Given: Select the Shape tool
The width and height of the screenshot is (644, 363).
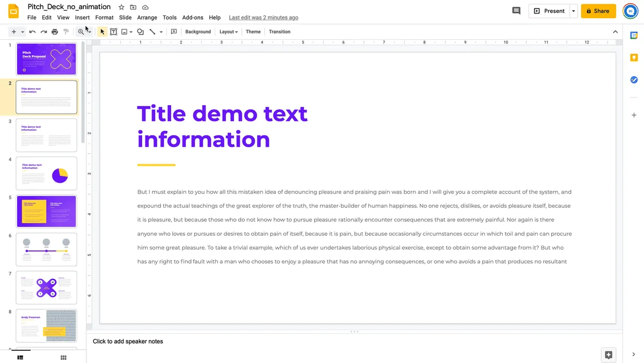Looking at the screenshot, I should 141,32.
